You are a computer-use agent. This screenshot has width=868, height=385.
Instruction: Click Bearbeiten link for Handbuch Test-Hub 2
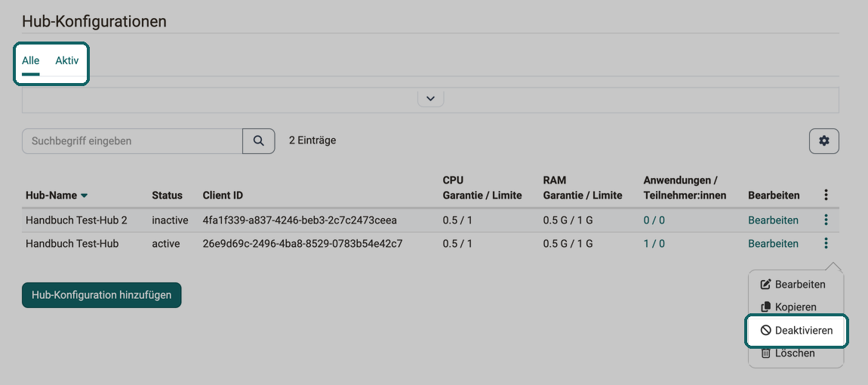coord(774,220)
